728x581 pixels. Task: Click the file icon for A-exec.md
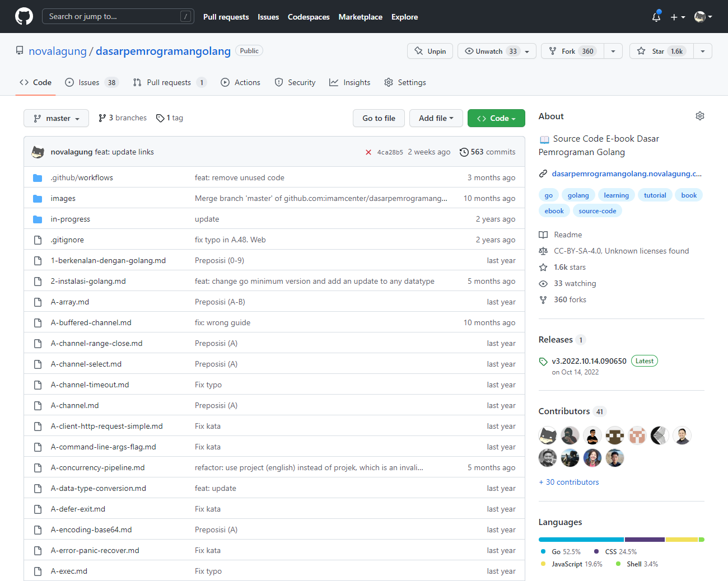click(x=38, y=571)
